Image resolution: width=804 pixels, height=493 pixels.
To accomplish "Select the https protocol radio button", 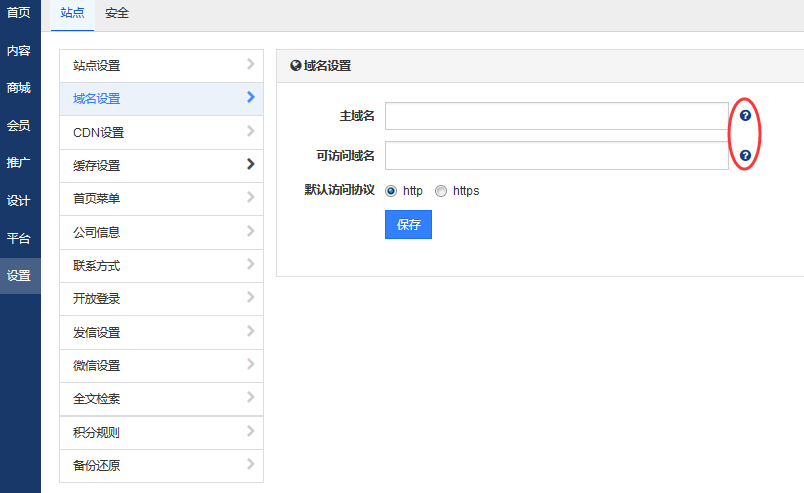I will tap(440, 191).
